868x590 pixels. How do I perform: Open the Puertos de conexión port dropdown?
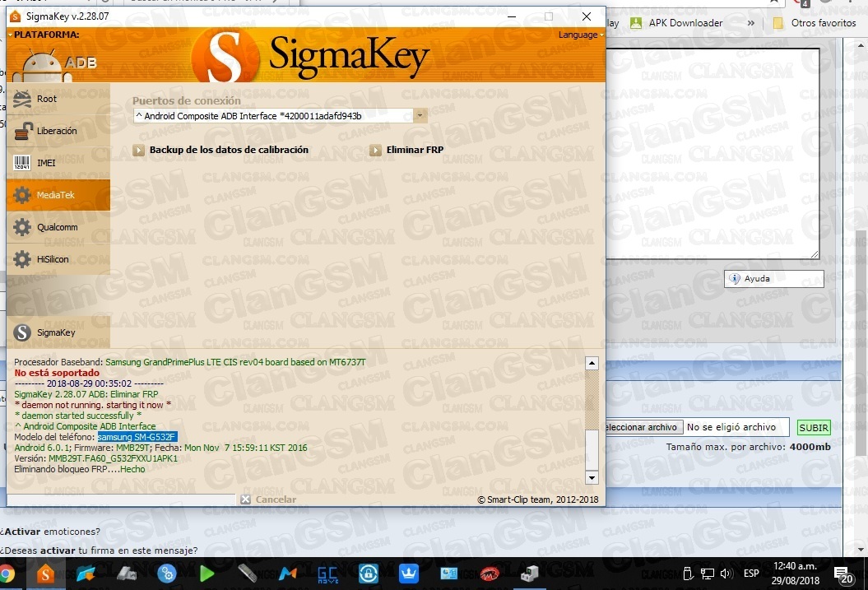420,116
